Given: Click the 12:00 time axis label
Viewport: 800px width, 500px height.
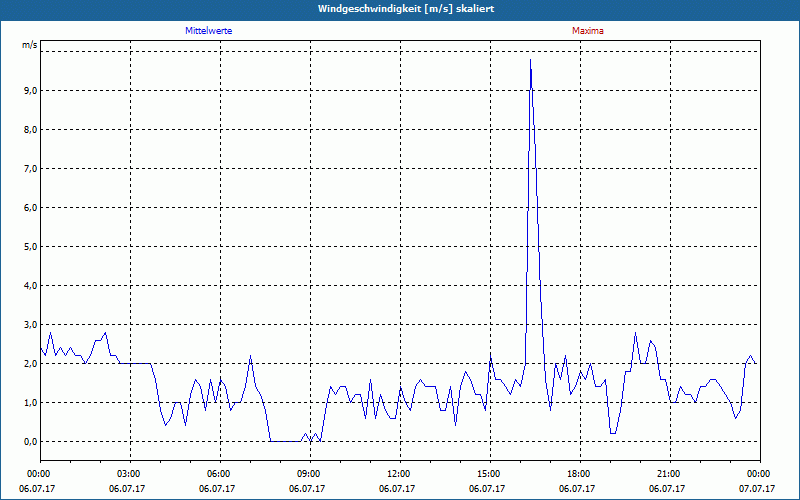Looking at the screenshot, I should click(400, 474).
